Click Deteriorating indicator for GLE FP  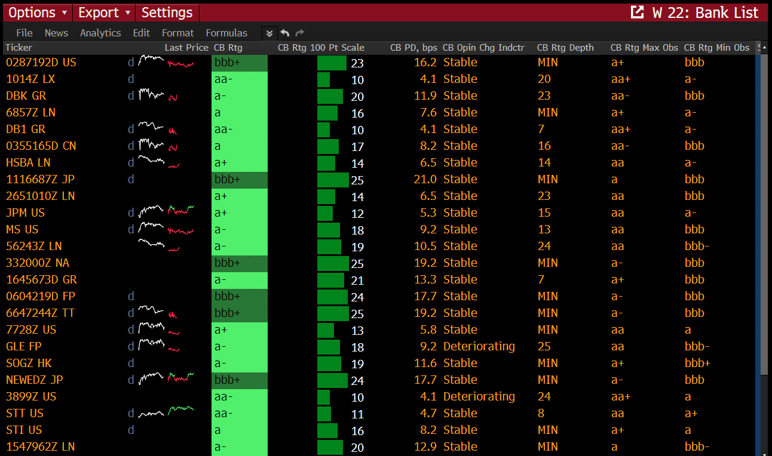pyautogui.click(x=479, y=347)
